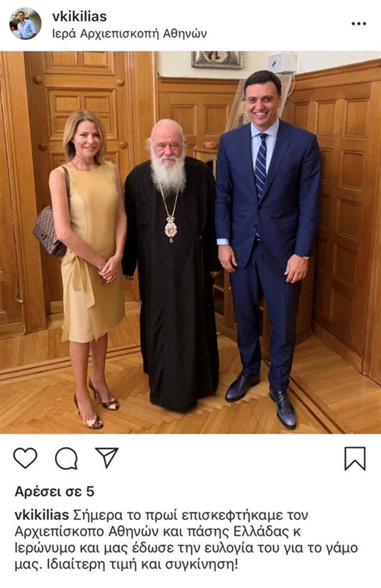Open vkikilias profile picture avatar
Viewport: 381px width, 588px height.
tap(25, 24)
